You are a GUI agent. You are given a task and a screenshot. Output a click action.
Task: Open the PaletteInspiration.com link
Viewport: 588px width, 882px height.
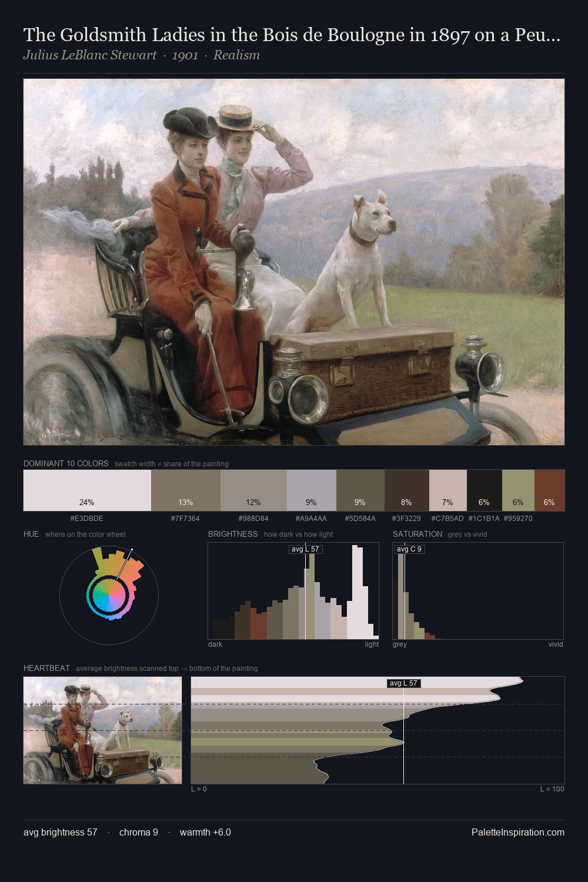(518, 833)
